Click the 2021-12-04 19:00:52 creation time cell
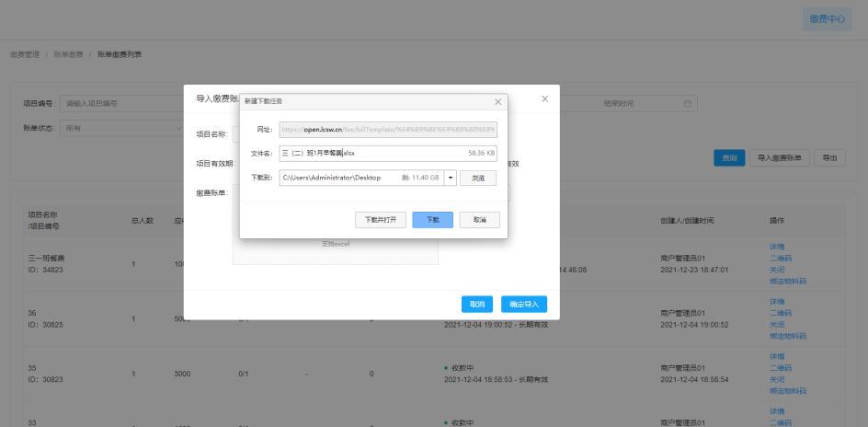868x427 pixels. (694, 325)
